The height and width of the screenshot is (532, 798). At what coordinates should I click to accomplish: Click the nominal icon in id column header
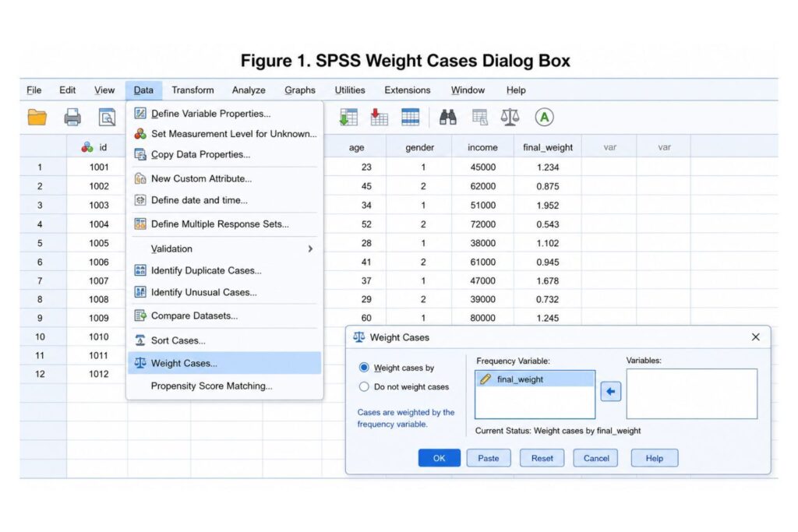(87, 147)
